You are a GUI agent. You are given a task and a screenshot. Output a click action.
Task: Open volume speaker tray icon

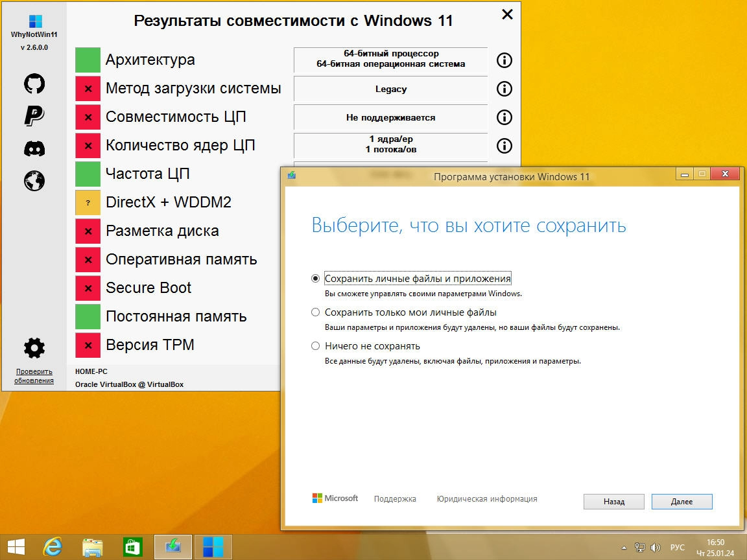coord(656,548)
